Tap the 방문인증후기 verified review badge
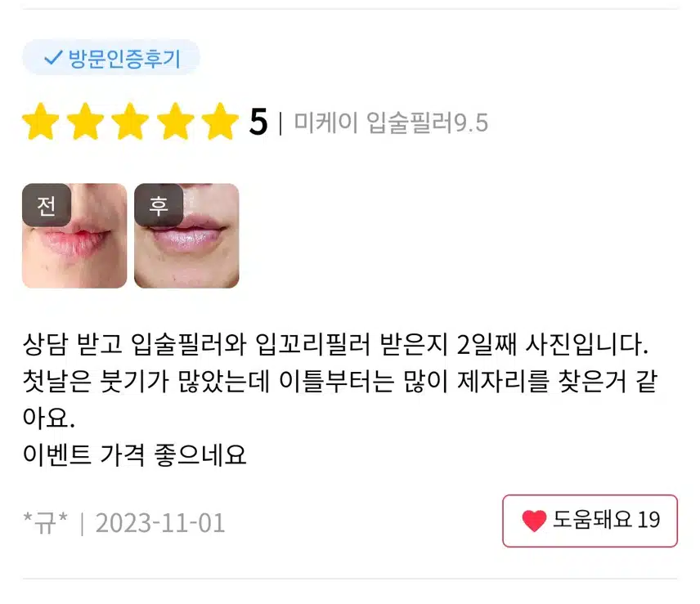Viewport: 700px width, 604px height. pyautogui.click(x=110, y=57)
